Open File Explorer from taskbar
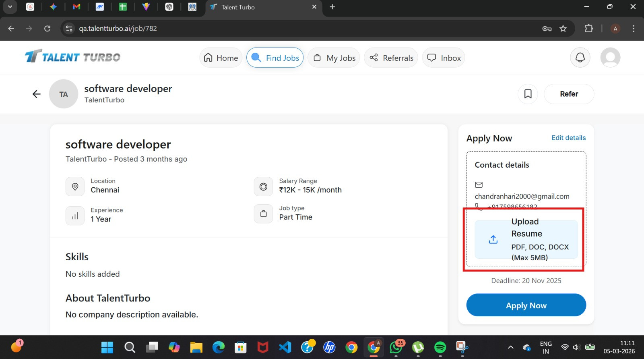Viewport: 644px width, 359px height. 196,347
